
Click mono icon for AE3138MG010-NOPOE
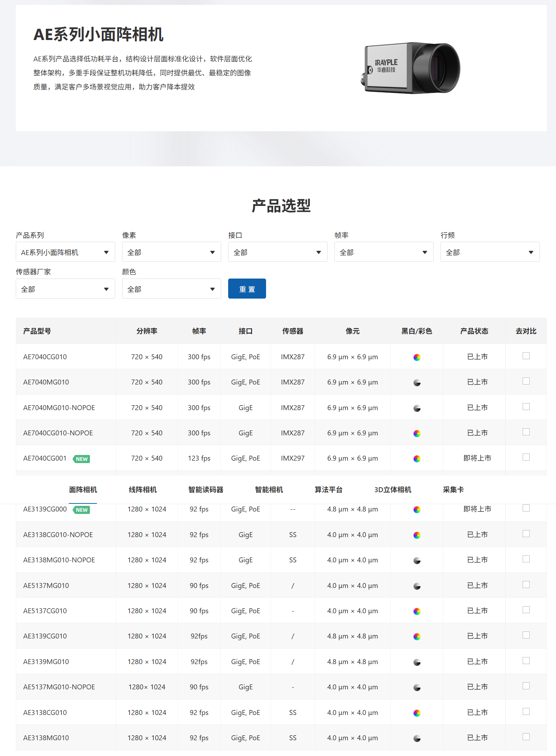(417, 561)
